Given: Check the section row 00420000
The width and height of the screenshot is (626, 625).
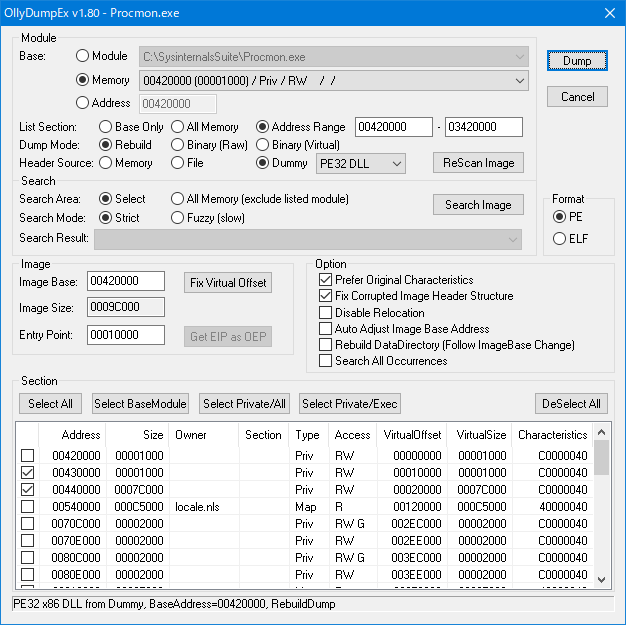Looking at the screenshot, I should (x=28, y=455).
